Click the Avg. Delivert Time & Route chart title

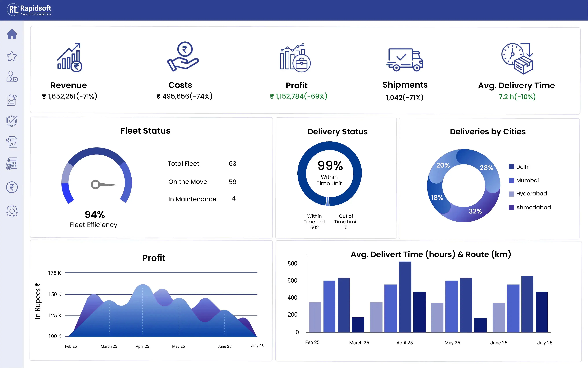431,254
